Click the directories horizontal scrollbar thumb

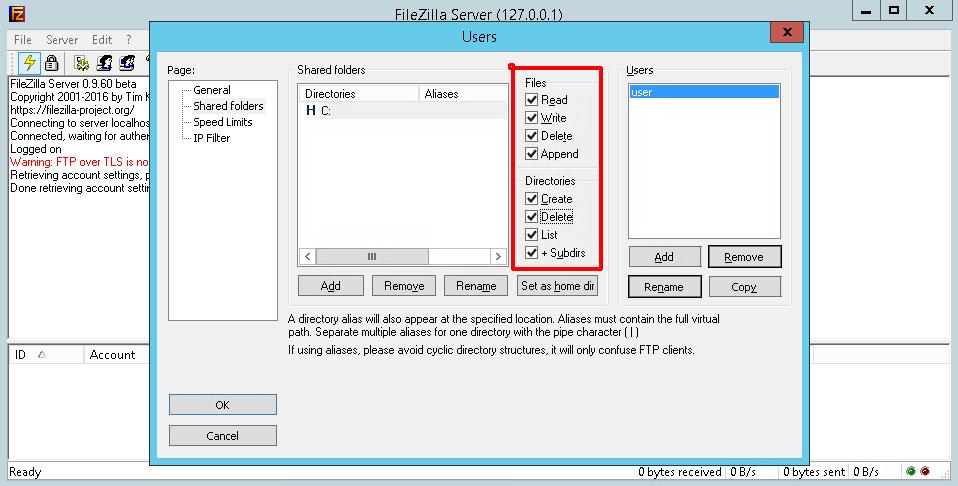coord(372,256)
